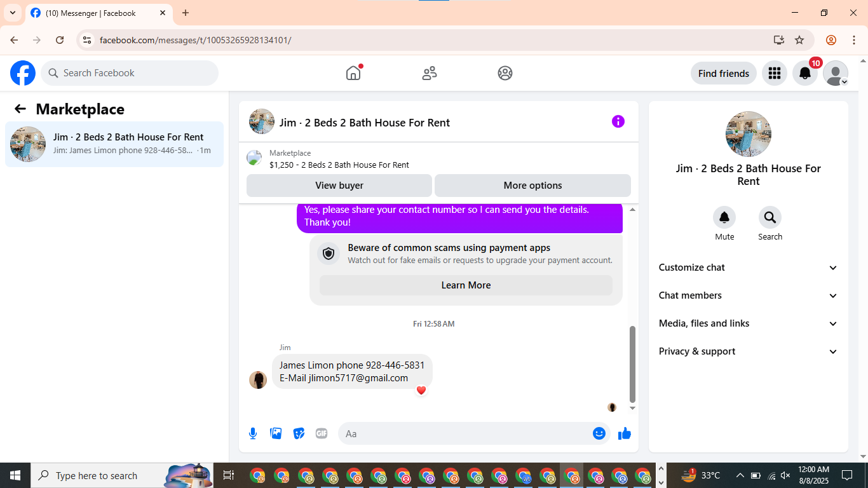Click the chat scroll down arrow
Image resolution: width=868 pixels, height=488 pixels.
point(632,408)
